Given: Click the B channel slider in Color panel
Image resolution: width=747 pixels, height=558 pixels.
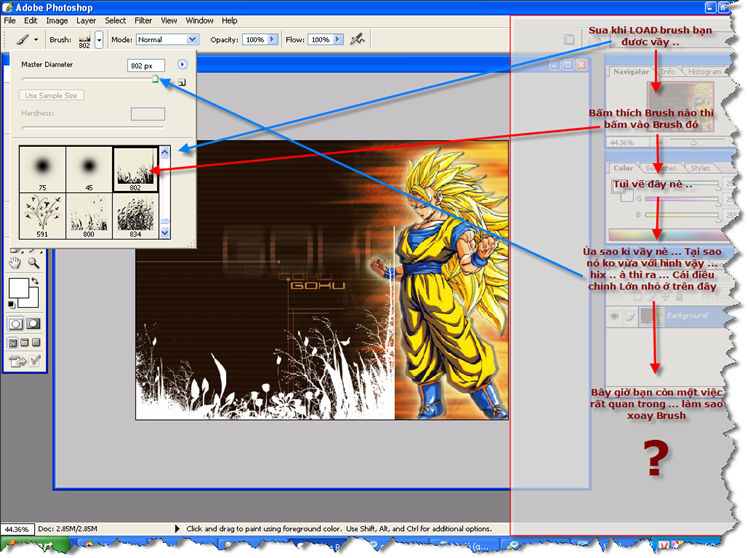Looking at the screenshot, I should (682, 215).
